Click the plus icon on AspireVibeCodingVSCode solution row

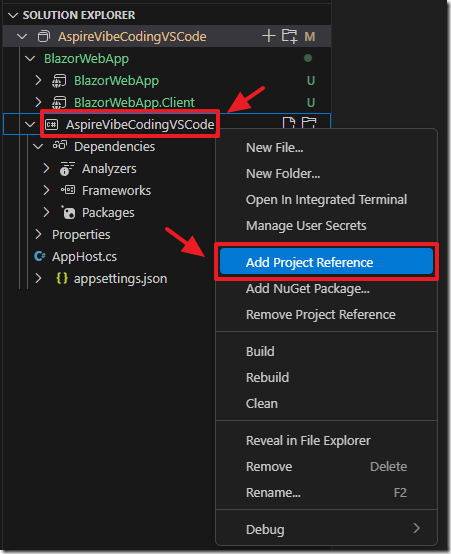click(269, 36)
